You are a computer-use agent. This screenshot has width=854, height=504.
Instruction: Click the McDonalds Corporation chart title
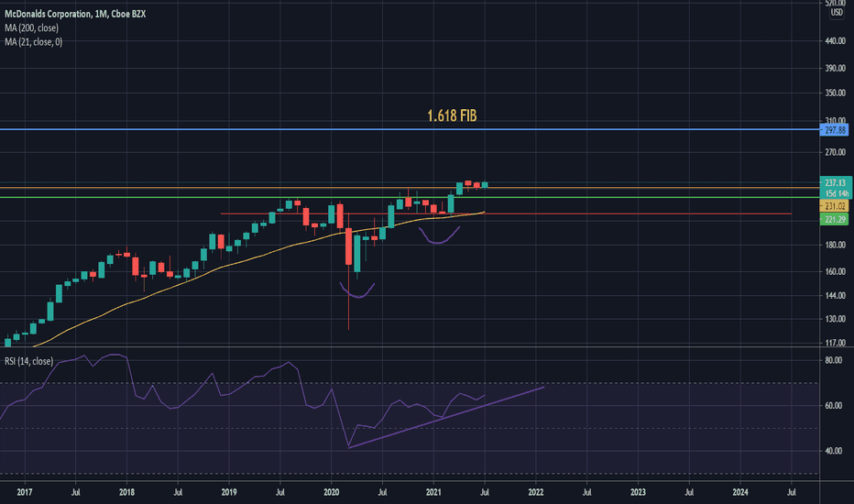75,14
